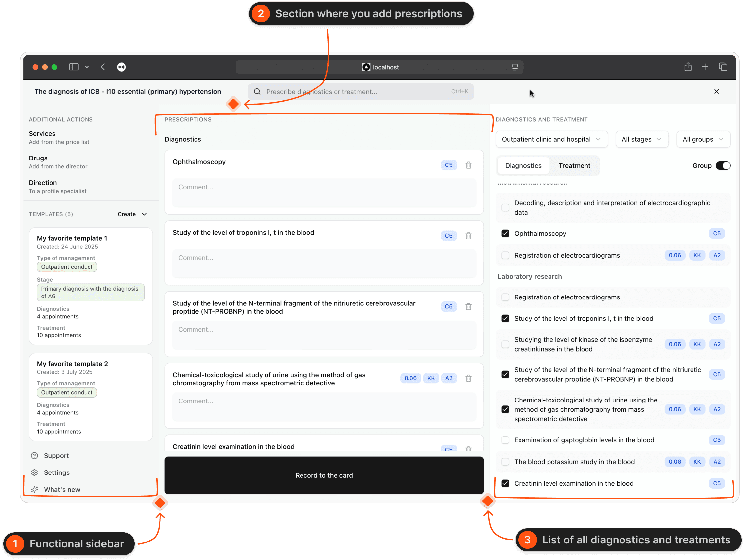Click the browser sidebar toggle icon
Image resolution: width=745 pixels, height=560 pixels.
coord(74,67)
